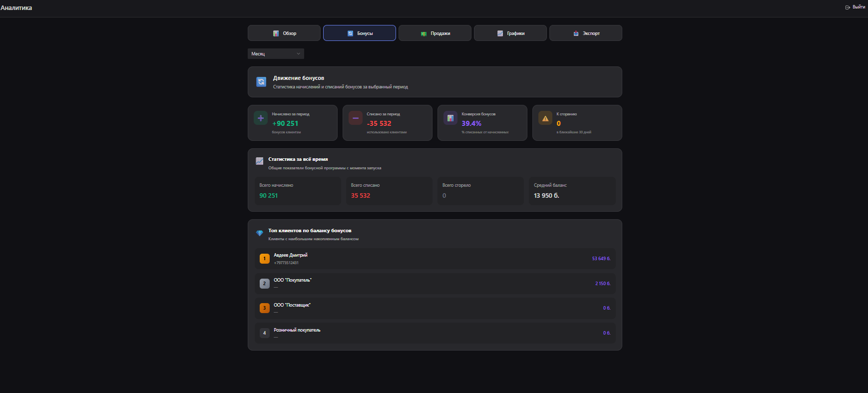The image size is (868, 393).
Task: Click the bonus conversion chart icon
Action: (450, 118)
